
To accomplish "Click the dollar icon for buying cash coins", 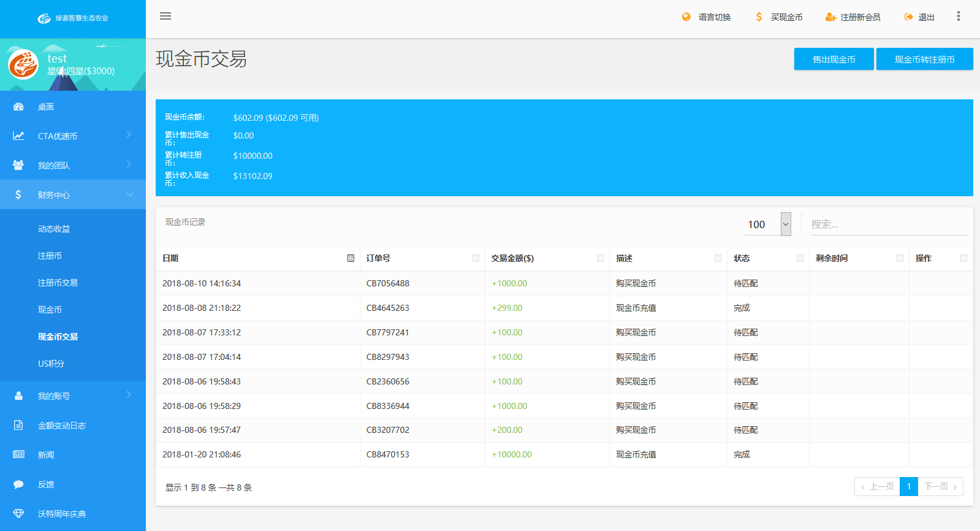I will (759, 17).
